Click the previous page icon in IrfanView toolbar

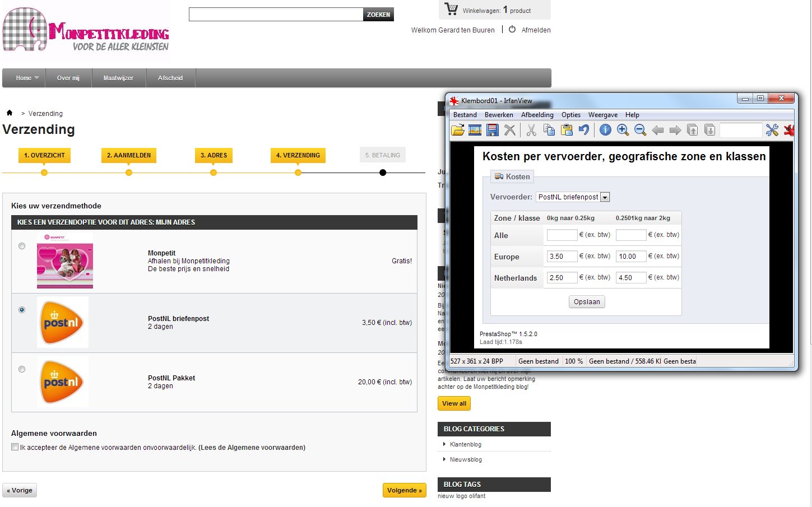coord(693,130)
